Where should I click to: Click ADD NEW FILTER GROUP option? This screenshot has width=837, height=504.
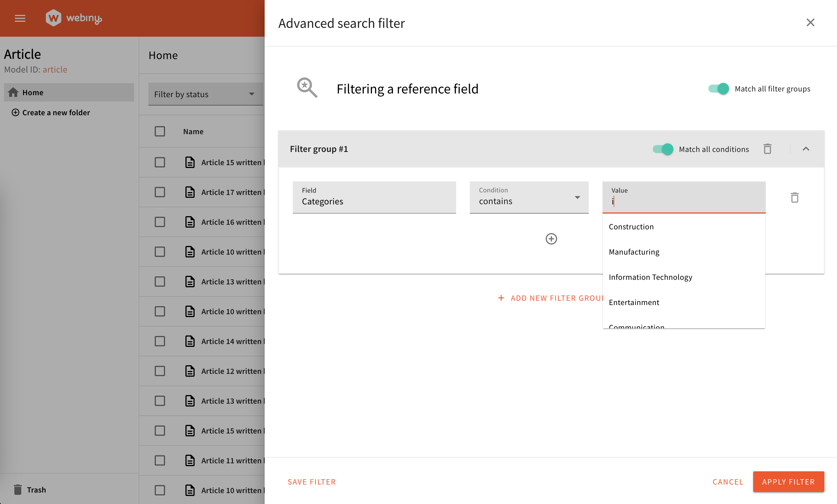(x=550, y=298)
